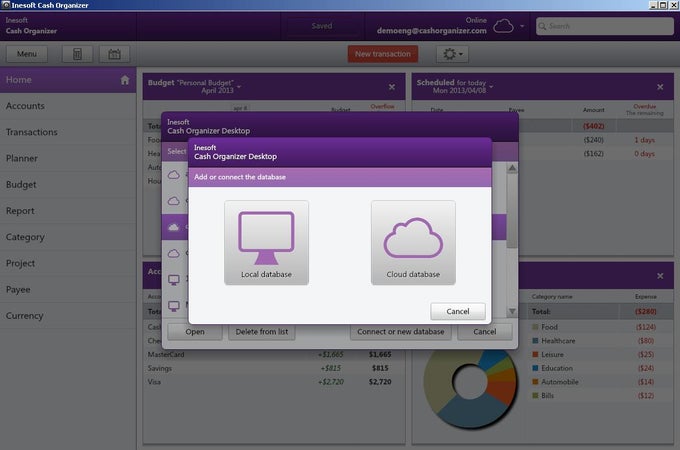
Task: Click the ($280) expense total
Action: [646, 312]
